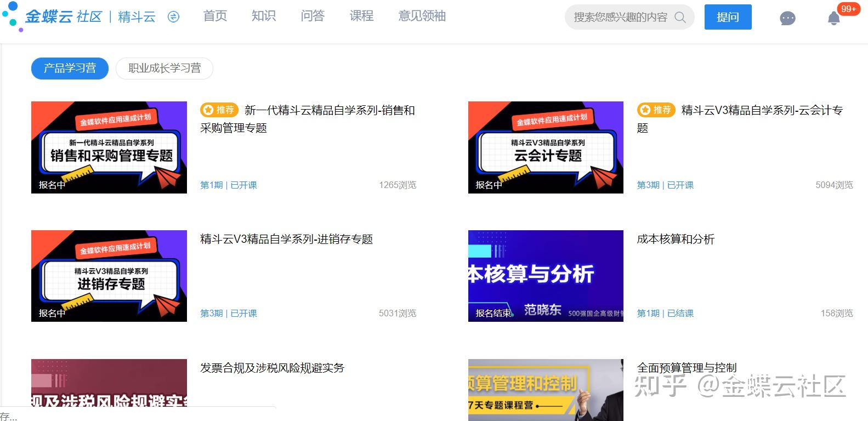Click the blue 提问 button
This screenshot has height=421, width=868.
tap(728, 17)
